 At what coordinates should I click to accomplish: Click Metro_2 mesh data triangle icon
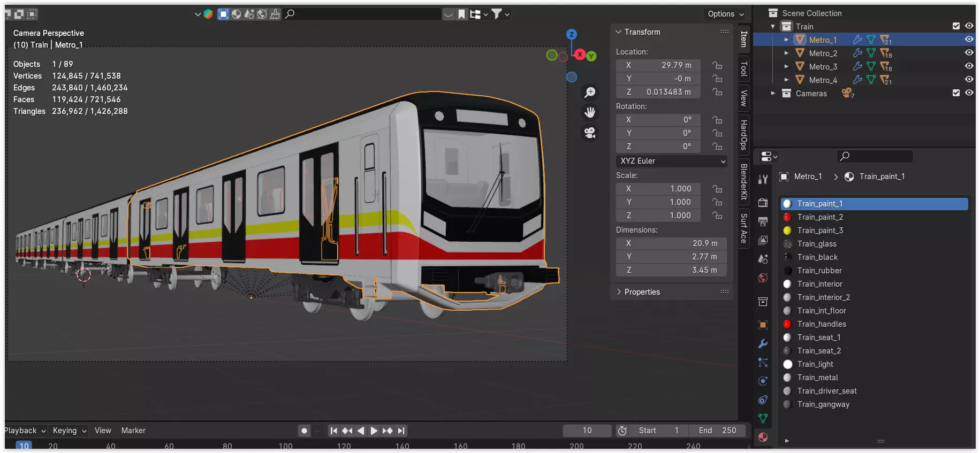[871, 53]
